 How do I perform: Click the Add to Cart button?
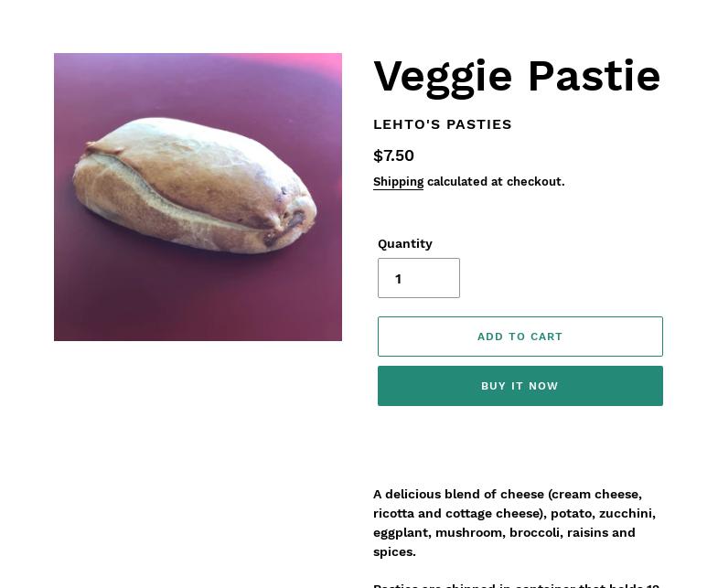point(520,337)
